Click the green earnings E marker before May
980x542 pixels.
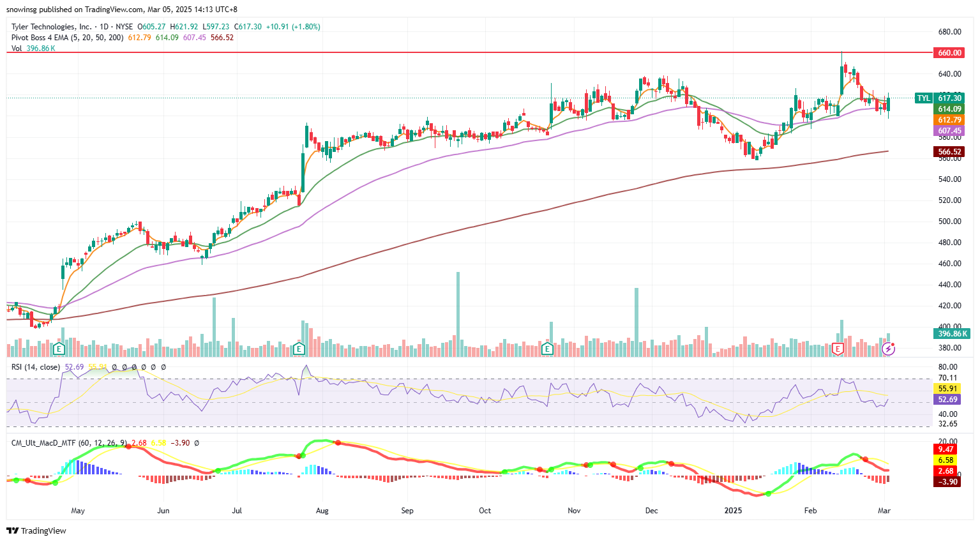pos(59,349)
